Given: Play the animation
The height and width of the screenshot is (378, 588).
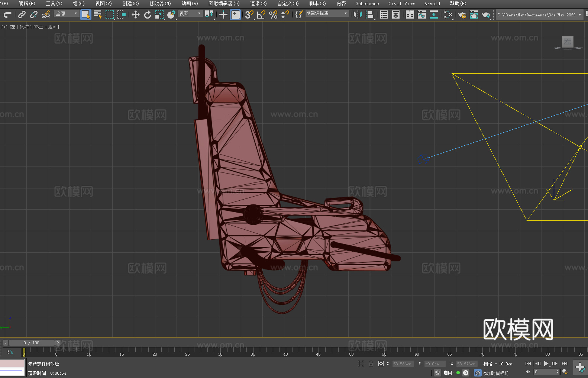Looking at the screenshot, I should pos(546,364).
